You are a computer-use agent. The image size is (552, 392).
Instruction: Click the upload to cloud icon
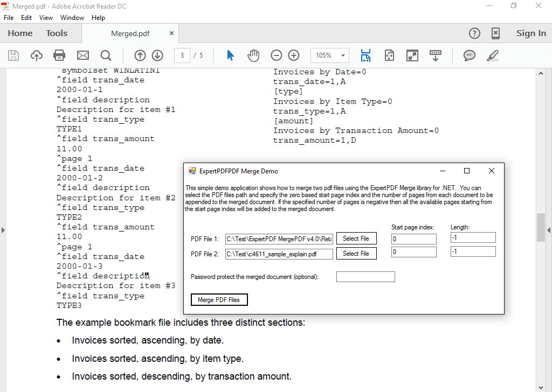pos(37,55)
